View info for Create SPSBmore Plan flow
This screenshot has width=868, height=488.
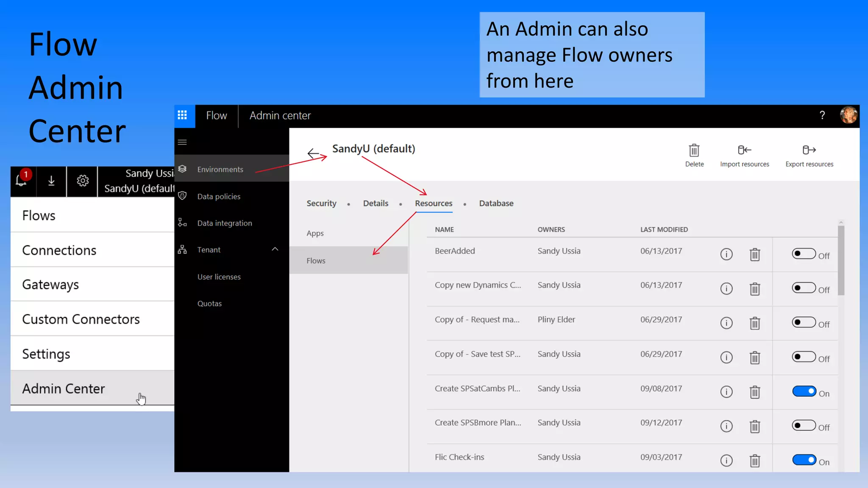[x=726, y=426]
